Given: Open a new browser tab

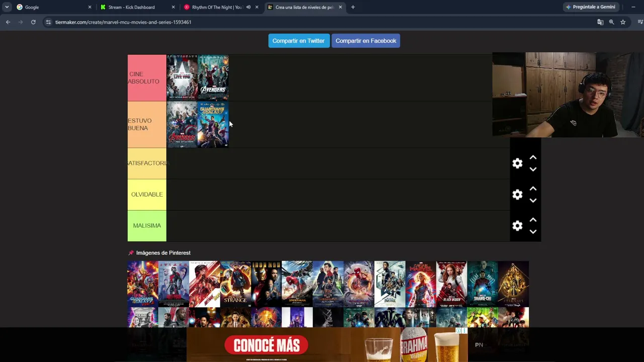Looking at the screenshot, I should pyautogui.click(x=353, y=7).
